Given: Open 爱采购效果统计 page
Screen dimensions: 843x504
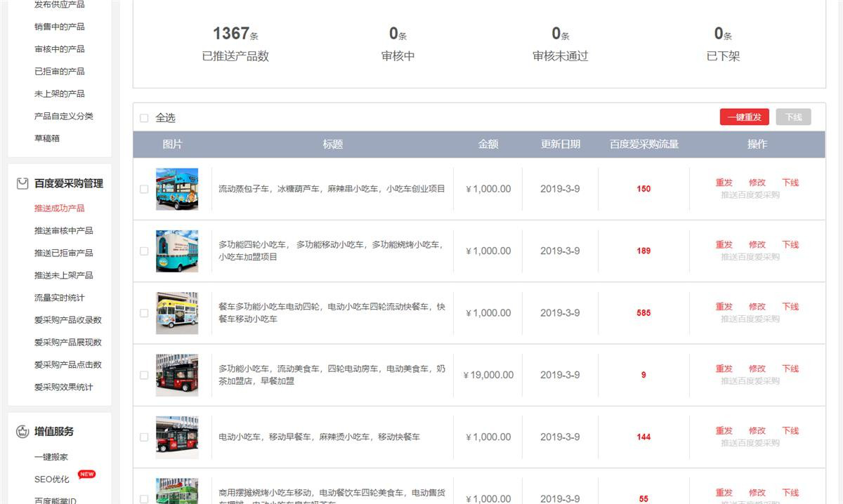Looking at the screenshot, I should click(64, 387).
